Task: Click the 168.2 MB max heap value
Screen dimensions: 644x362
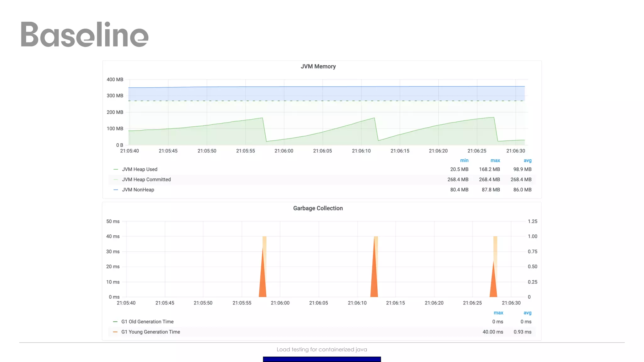Action: pyautogui.click(x=489, y=169)
